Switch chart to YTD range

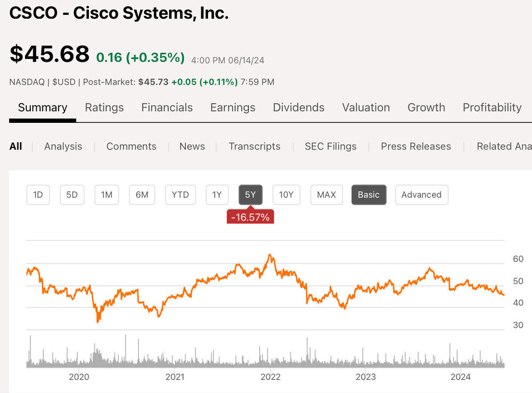pyautogui.click(x=180, y=195)
